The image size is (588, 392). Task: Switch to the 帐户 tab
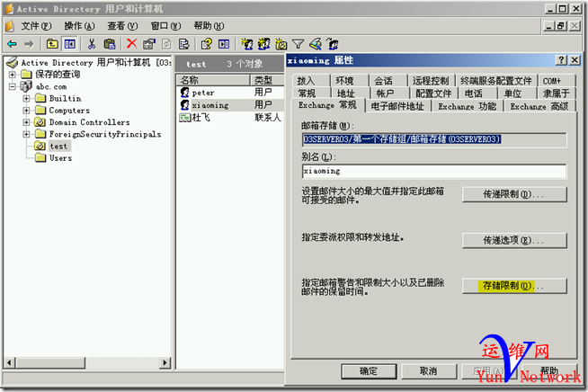point(386,94)
